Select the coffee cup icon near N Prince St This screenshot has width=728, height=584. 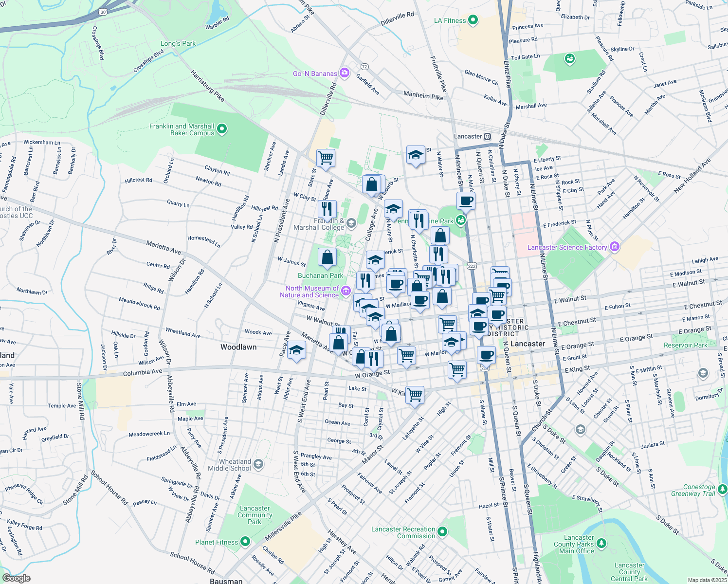tap(465, 201)
